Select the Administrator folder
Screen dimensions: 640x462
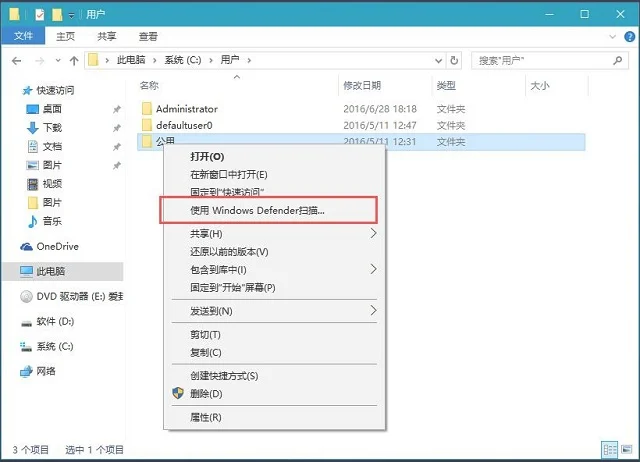187,109
